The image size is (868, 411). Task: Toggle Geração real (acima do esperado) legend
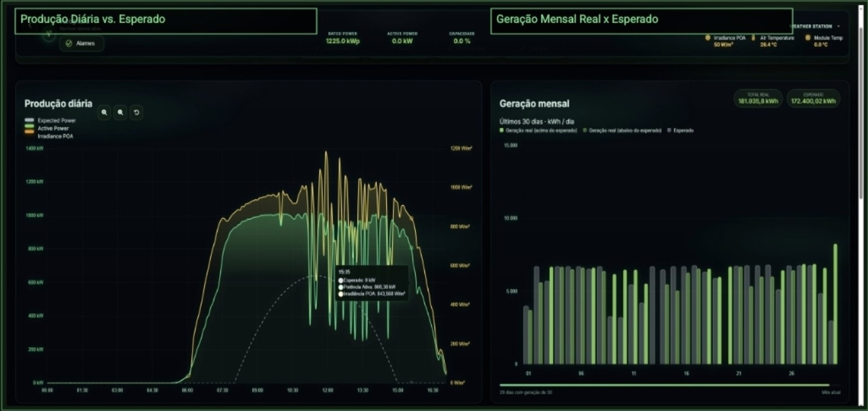(539, 131)
